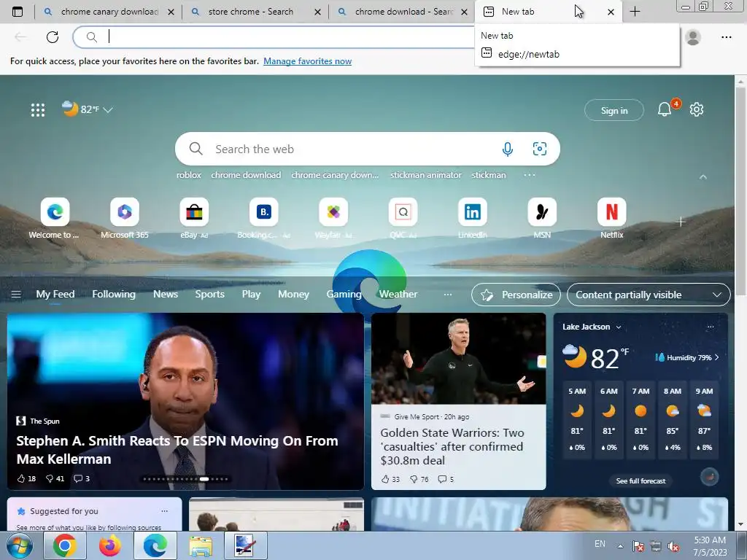The width and height of the screenshot is (747, 560).
Task: Click the Personalize button
Action: (516, 295)
